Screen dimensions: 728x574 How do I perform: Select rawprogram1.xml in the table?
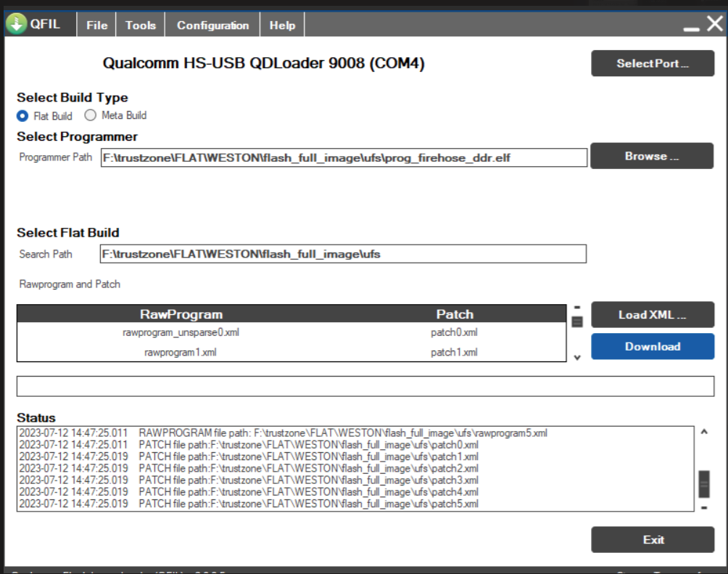(181, 352)
